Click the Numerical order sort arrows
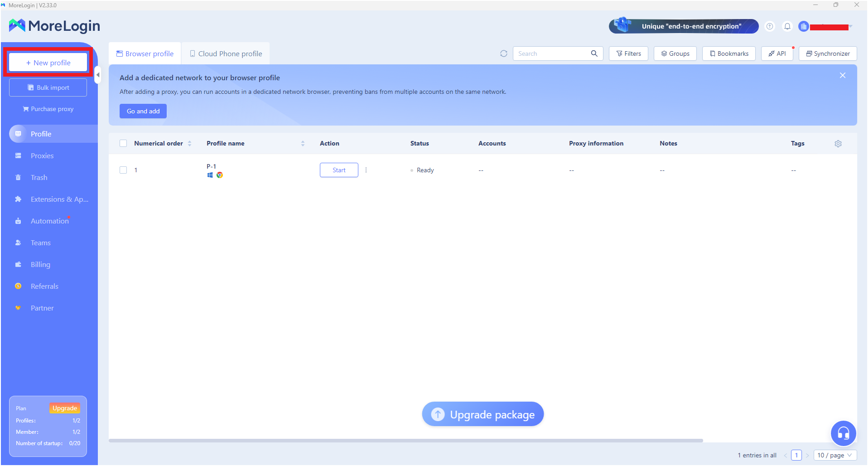This screenshot has height=466, width=868. point(190,143)
